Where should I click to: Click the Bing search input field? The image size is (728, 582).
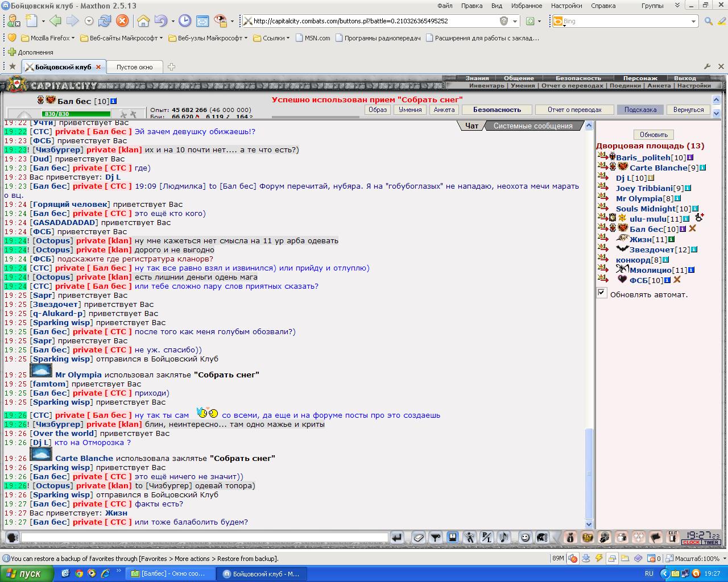[626, 21]
